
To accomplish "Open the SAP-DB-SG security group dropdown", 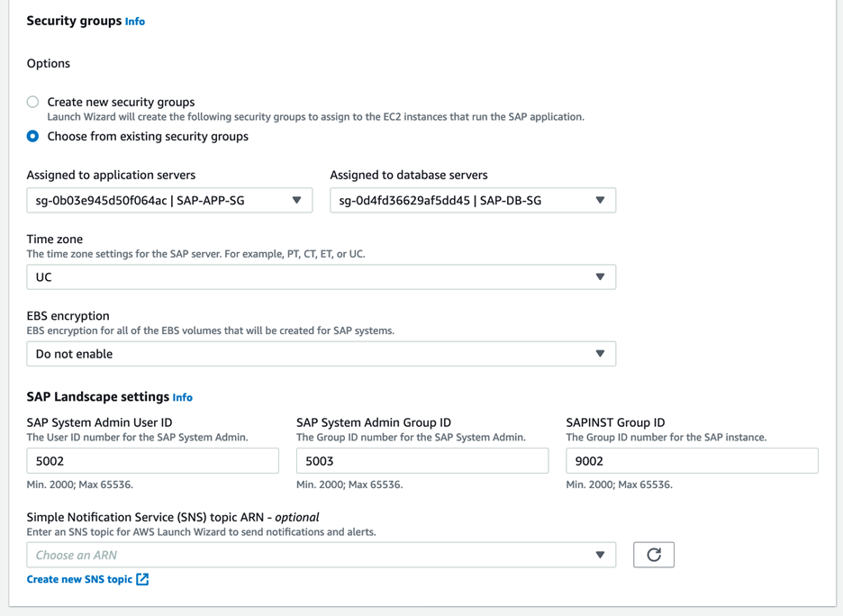I will click(x=473, y=200).
